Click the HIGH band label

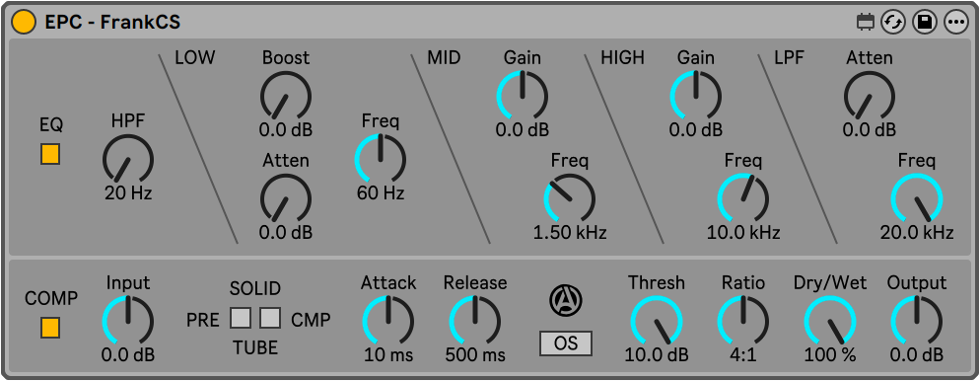click(622, 58)
